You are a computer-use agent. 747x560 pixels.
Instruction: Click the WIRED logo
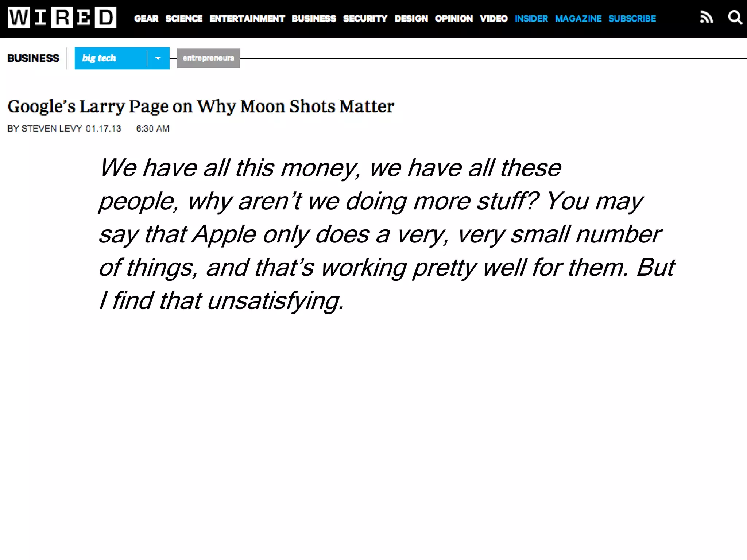pyautogui.click(x=62, y=17)
